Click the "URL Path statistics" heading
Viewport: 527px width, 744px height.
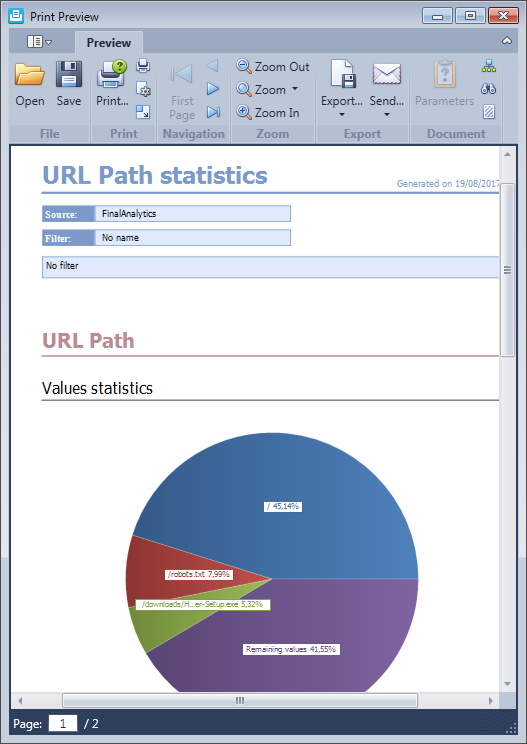click(x=155, y=175)
